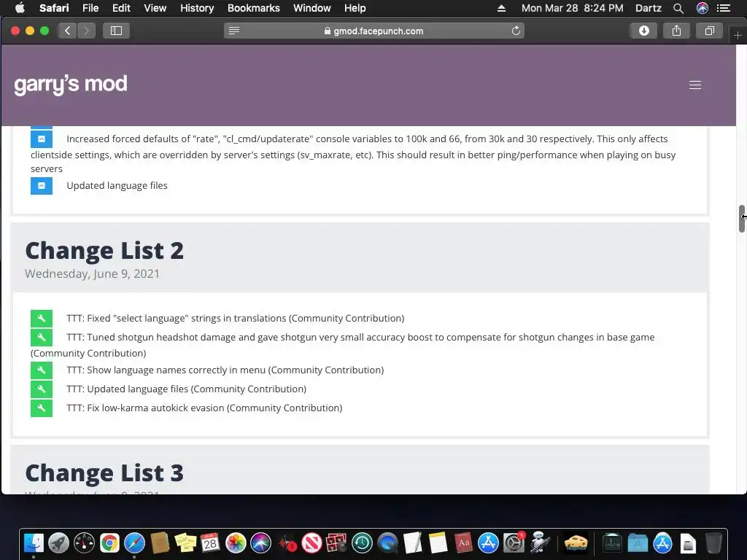Click the page's vertical scrollbar thumb
747x560 pixels.
pyautogui.click(x=741, y=219)
